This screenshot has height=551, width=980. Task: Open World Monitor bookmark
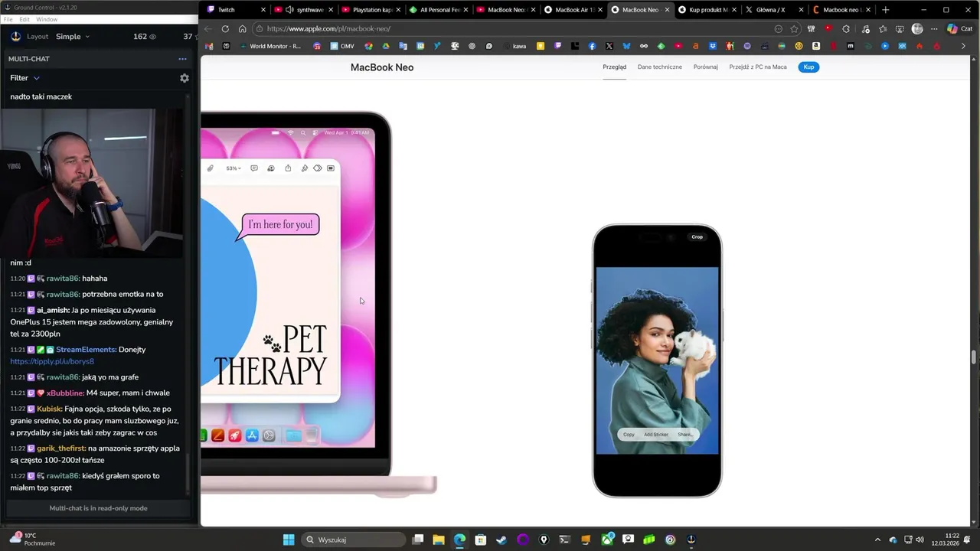(270, 46)
